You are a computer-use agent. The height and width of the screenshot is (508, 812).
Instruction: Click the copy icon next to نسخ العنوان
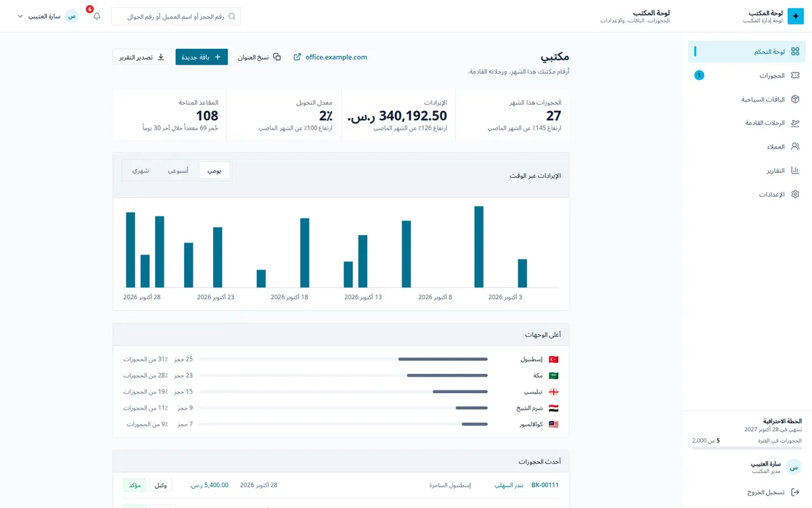277,57
